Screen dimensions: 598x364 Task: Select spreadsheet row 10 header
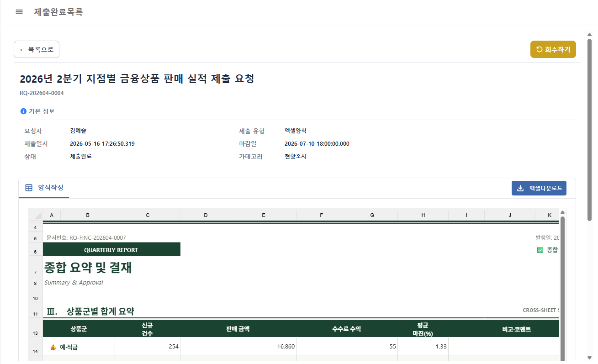(x=35, y=298)
